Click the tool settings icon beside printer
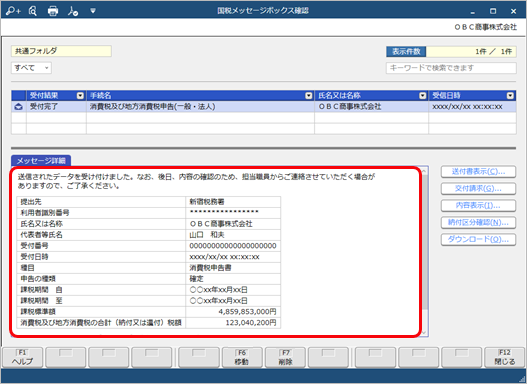 pos(73,11)
